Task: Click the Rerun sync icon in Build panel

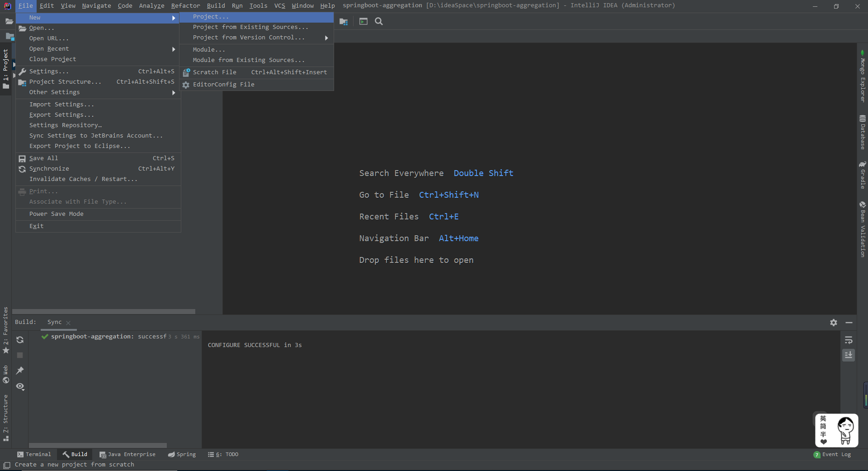Action: (20, 340)
